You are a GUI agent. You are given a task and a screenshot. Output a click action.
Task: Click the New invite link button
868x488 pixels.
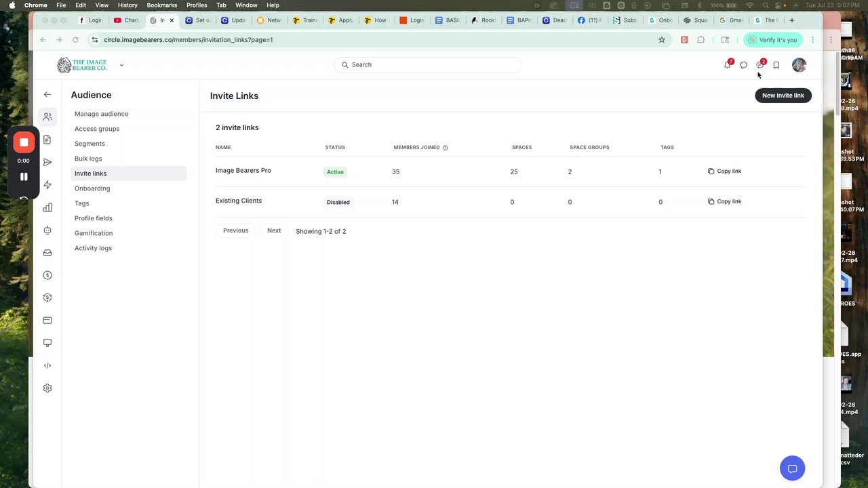[783, 96]
